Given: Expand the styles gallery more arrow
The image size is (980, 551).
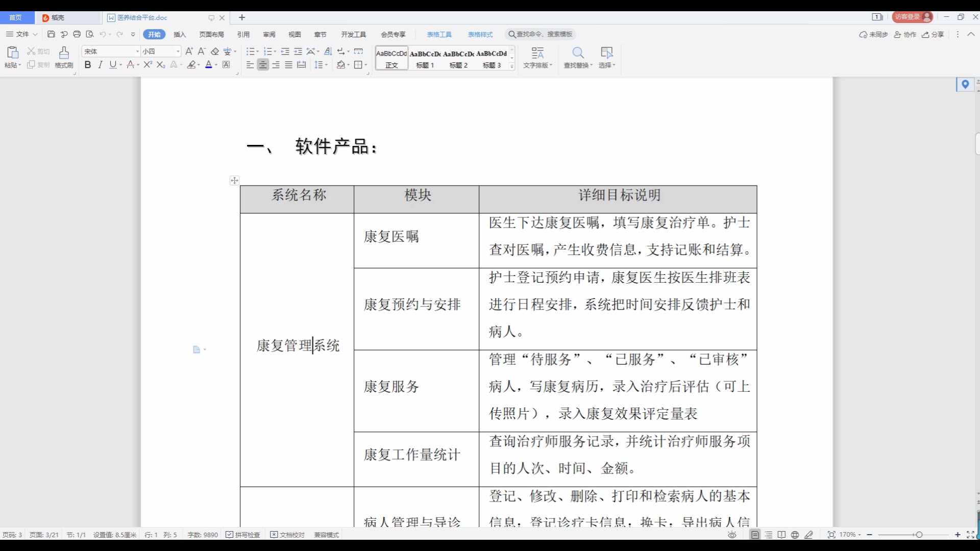Looking at the screenshot, I should point(512,66).
